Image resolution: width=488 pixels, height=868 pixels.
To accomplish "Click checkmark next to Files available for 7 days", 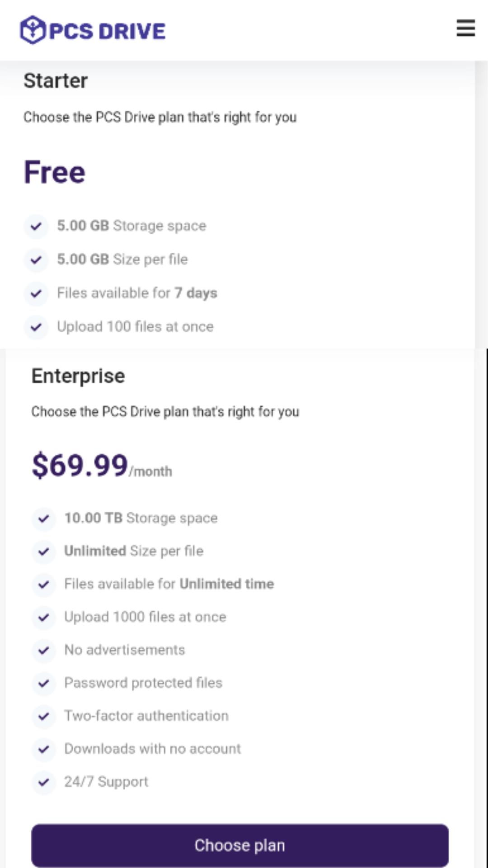I will (x=36, y=293).
